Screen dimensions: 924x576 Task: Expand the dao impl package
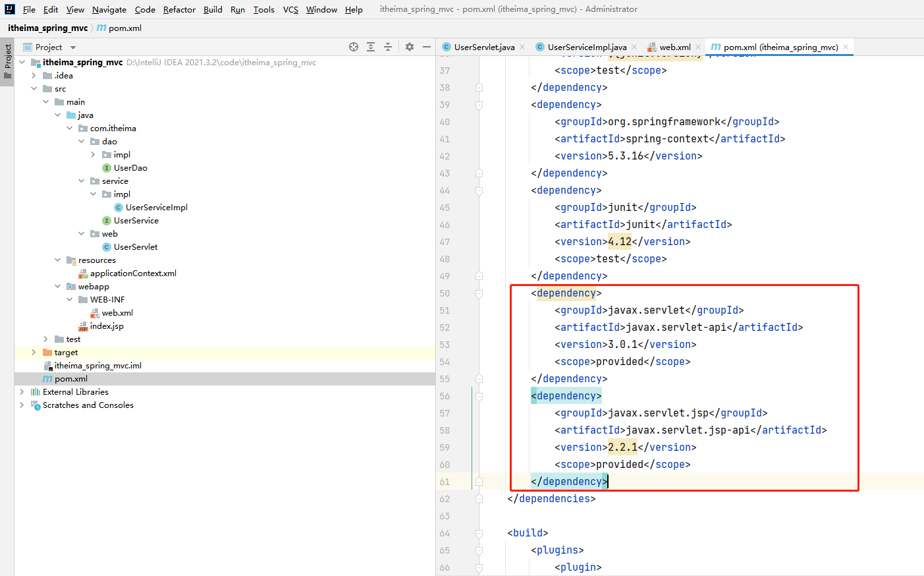94,155
